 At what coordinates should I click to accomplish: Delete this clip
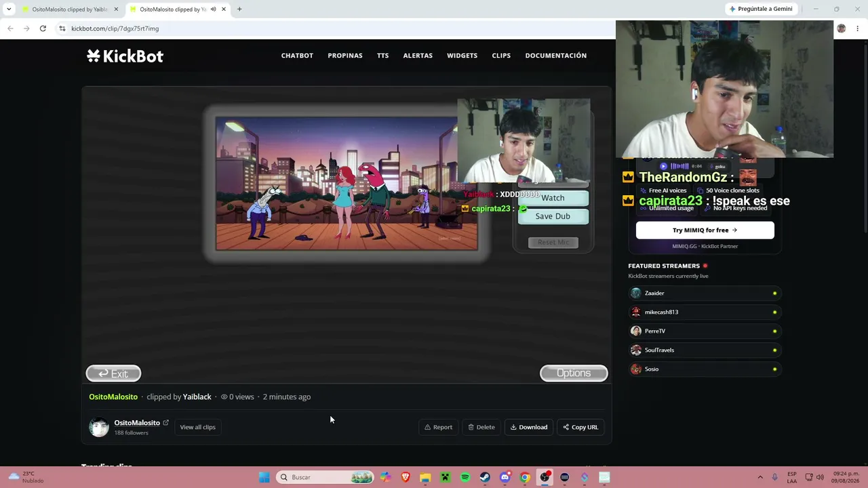(481, 427)
